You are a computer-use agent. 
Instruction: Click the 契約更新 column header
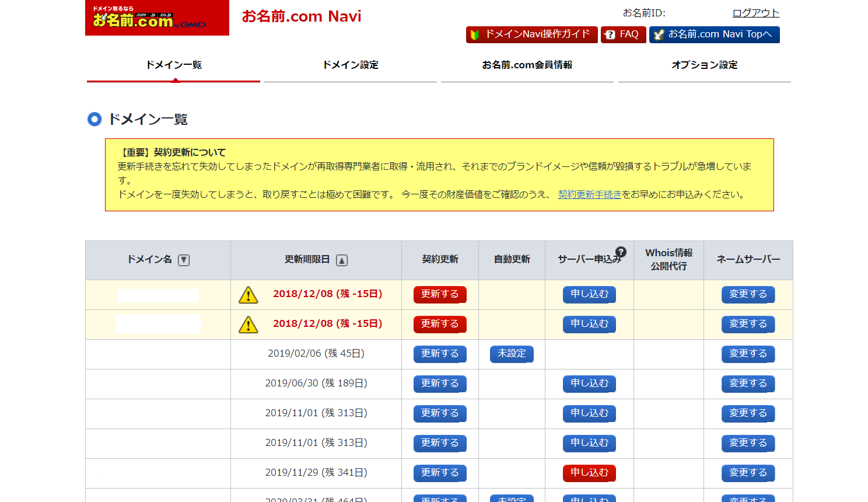[x=440, y=260]
